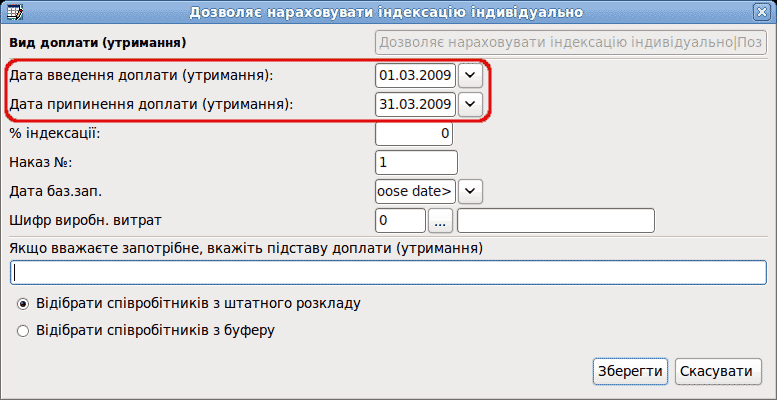This screenshot has height=400, width=777.
Task: Click the dialog title Дозволяє нараховувати індексацію індивідуально
Action: pyautogui.click(x=386, y=12)
